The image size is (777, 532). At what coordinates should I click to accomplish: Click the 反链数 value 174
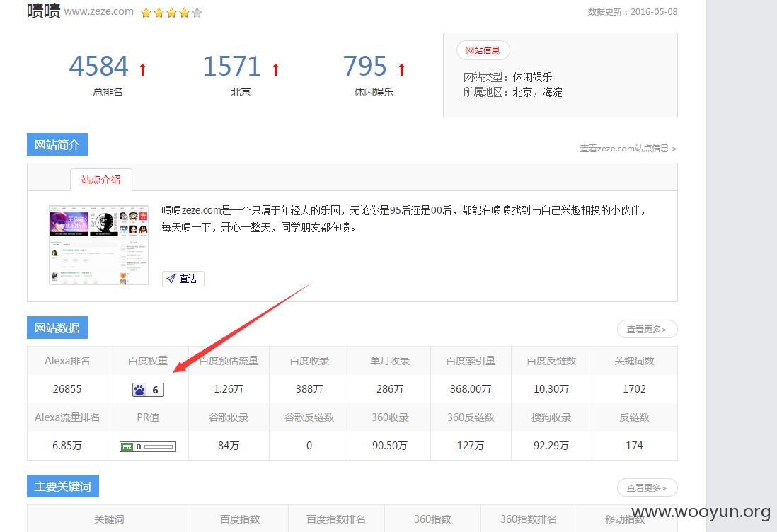[x=634, y=445]
